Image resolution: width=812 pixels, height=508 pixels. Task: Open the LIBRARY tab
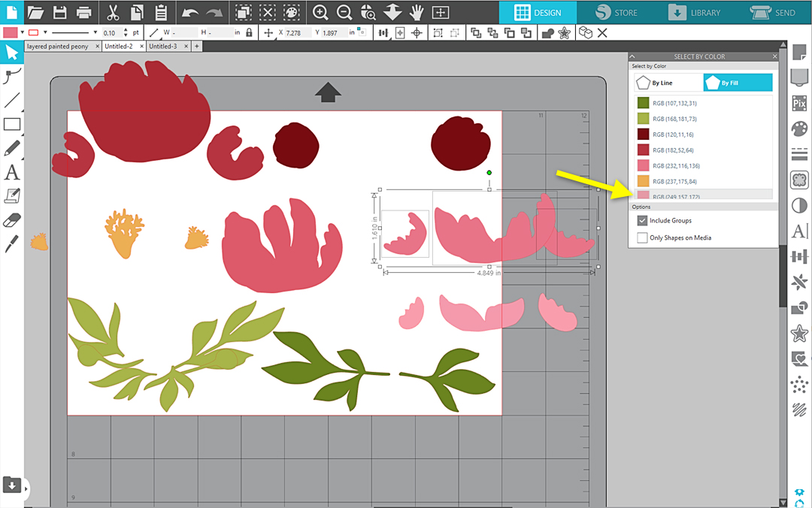pyautogui.click(x=694, y=13)
